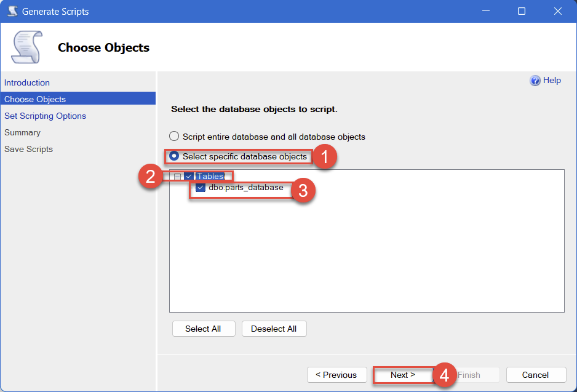Collapse the Tables tree node
Image resolution: width=577 pixels, height=392 pixels.
(177, 177)
